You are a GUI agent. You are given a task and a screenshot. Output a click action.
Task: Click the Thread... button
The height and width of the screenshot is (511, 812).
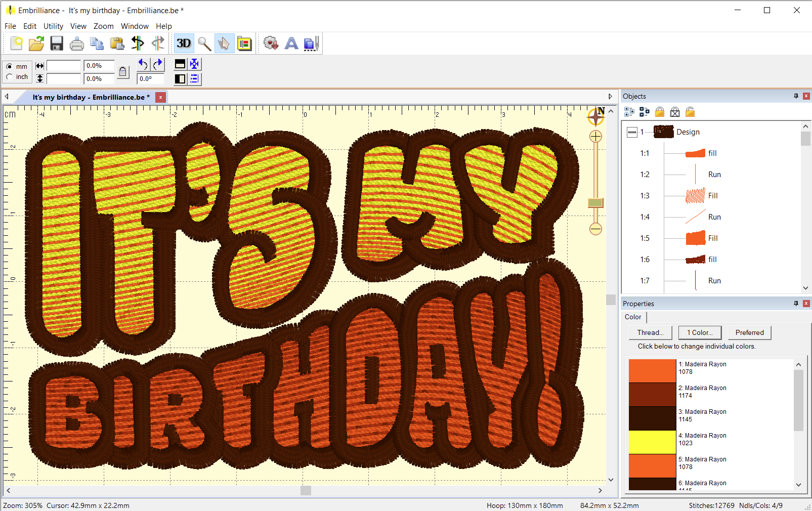(x=650, y=332)
